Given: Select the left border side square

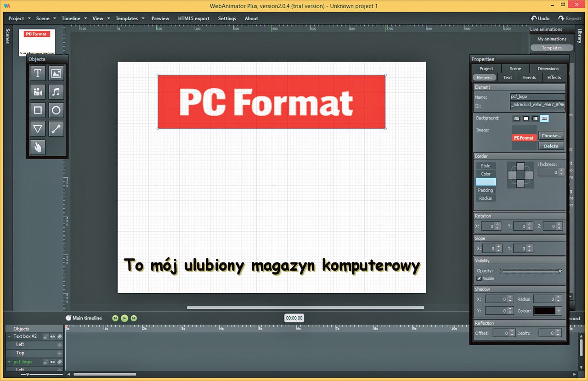Looking at the screenshot, I should click(x=512, y=175).
